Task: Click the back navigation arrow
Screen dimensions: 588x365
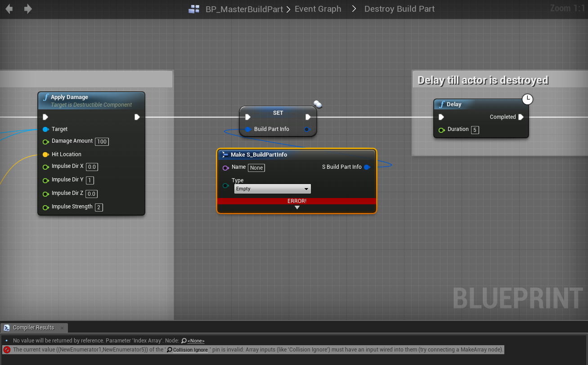Action: 9,9
